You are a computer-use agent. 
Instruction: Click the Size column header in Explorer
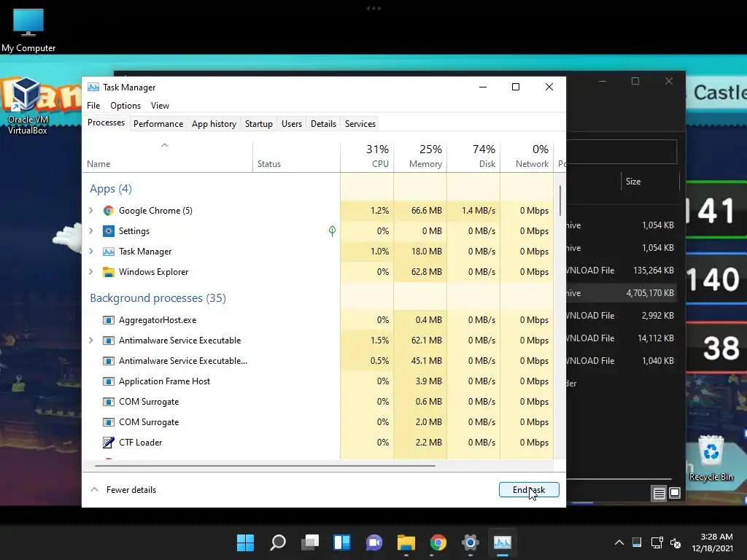point(650,182)
